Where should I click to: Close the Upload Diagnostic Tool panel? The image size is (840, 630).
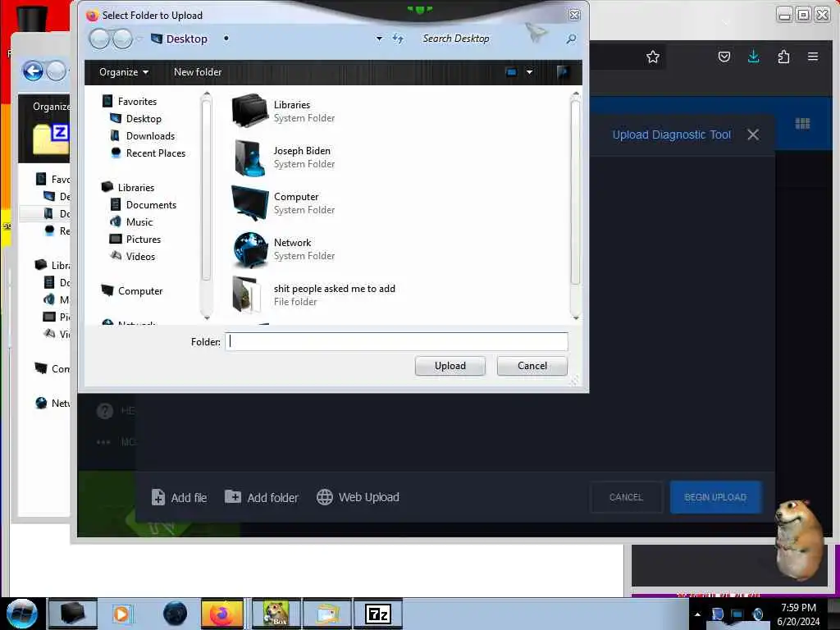(753, 135)
